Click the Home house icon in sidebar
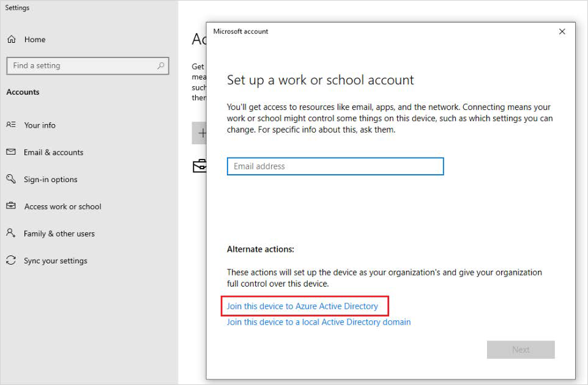588x385 pixels. click(x=11, y=40)
